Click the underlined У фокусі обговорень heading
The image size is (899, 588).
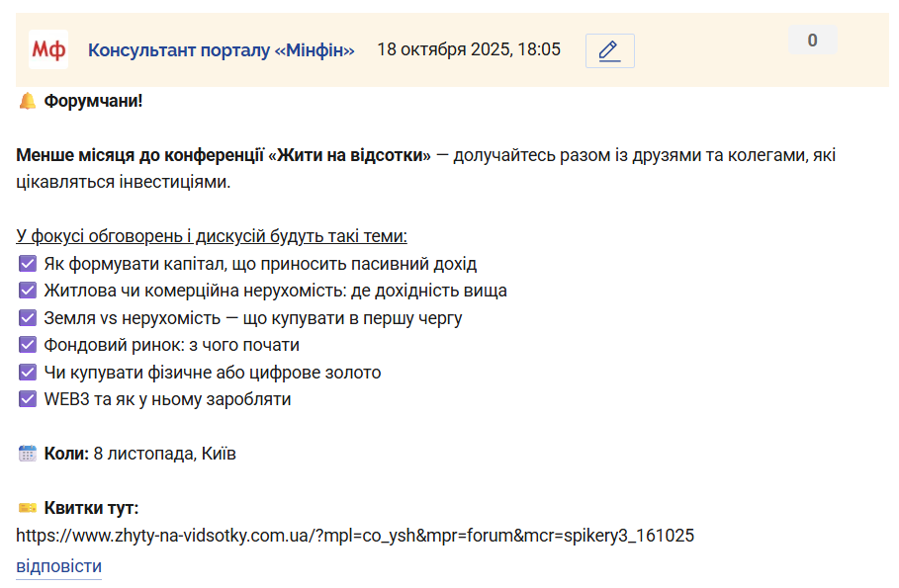pyautogui.click(x=212, y=236)
